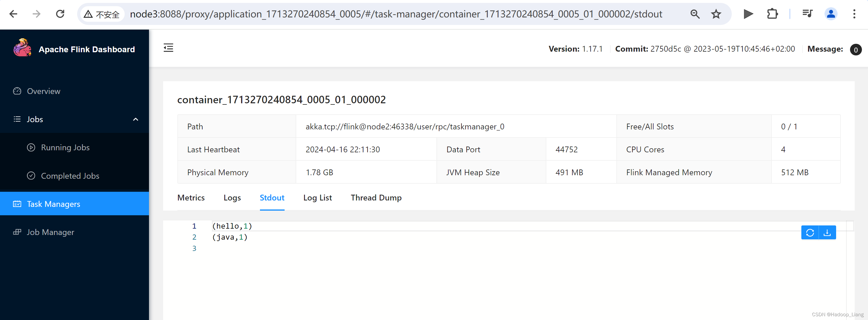Screen dimensions: 868x320
Task: Open the browser extensions puzzle icon
Action: (772, 14)
